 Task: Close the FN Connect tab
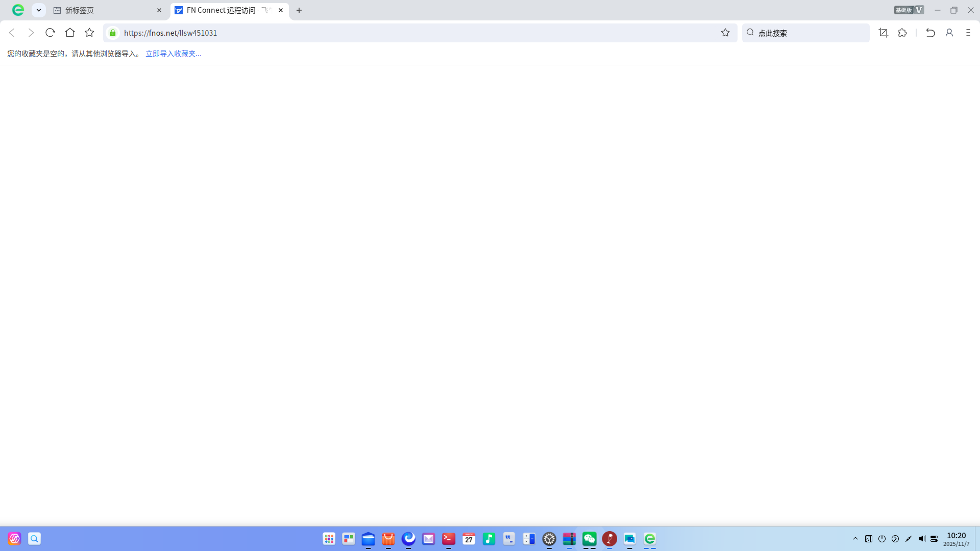pyautogui.click(x=281, y=10)
